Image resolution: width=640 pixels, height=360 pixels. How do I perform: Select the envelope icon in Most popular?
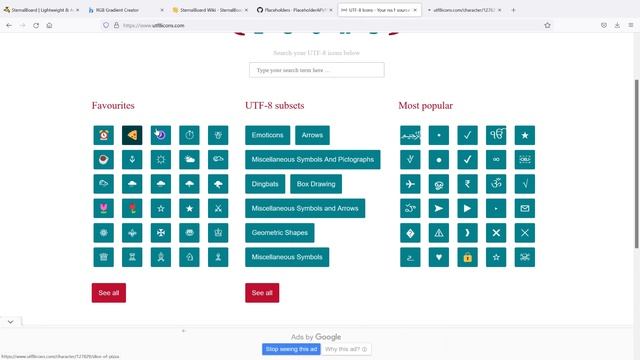pos(524,209)
